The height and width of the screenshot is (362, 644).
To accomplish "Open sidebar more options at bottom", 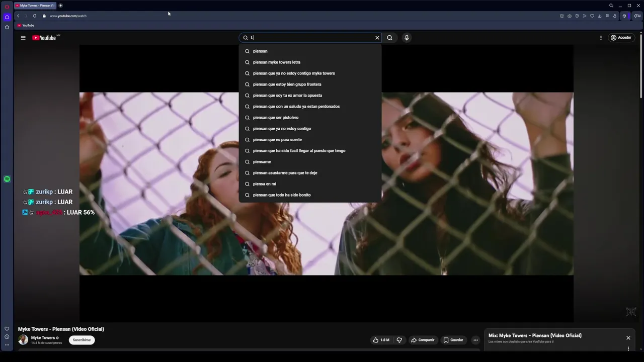I will pyautogui.click(x=7, y=345).
